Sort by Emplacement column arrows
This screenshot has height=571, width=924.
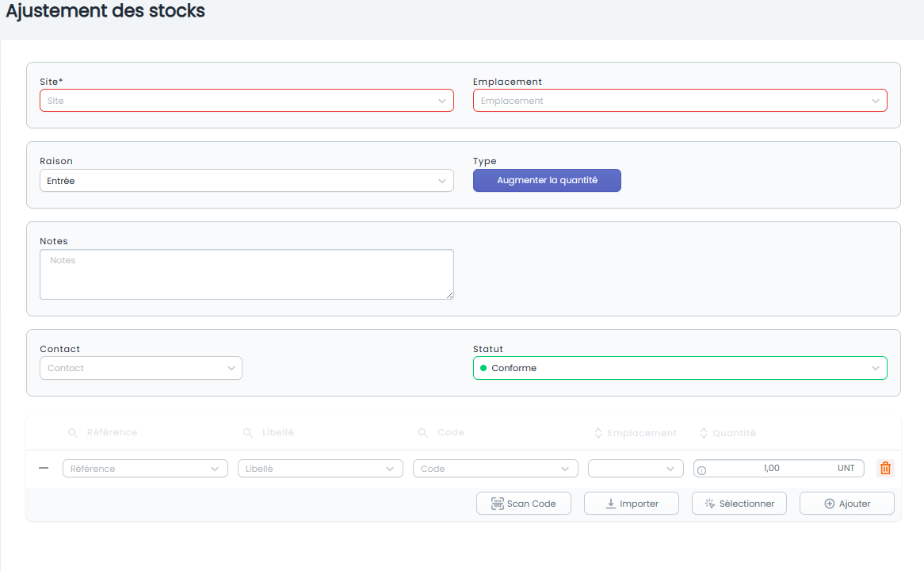[x=598, y=433]
